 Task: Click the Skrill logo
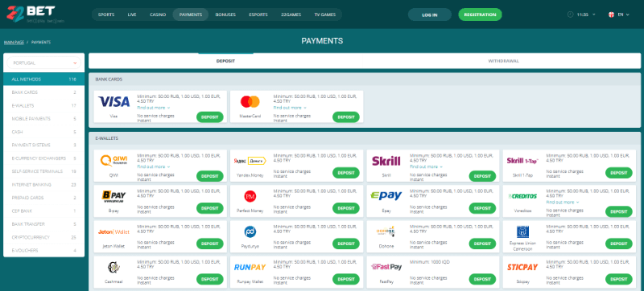coord(386,161)
